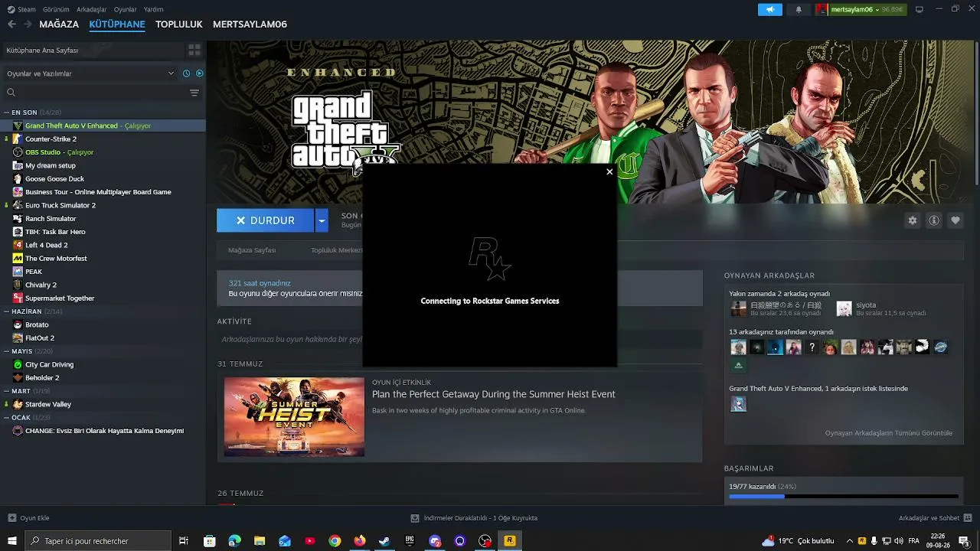Close the Rockstar Games Services dialog
This screenshot has width=980, height=551.
pos(609,171)
